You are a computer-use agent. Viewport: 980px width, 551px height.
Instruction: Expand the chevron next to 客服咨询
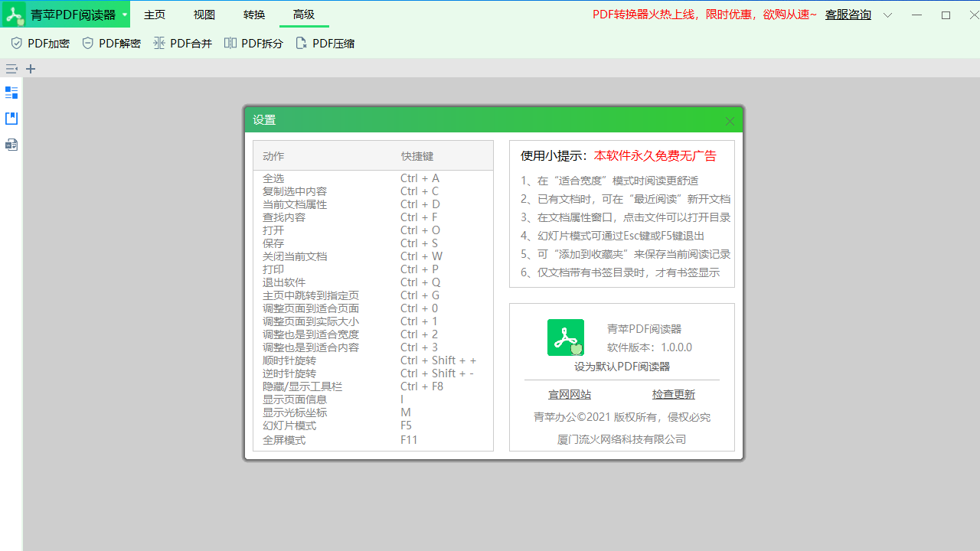pos(887,14)
